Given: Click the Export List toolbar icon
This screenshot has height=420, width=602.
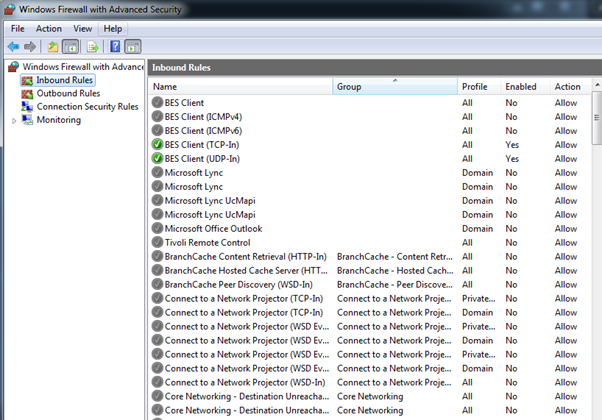Looking at the screenshot, I should pyautogui.click(x=93, y=47).
